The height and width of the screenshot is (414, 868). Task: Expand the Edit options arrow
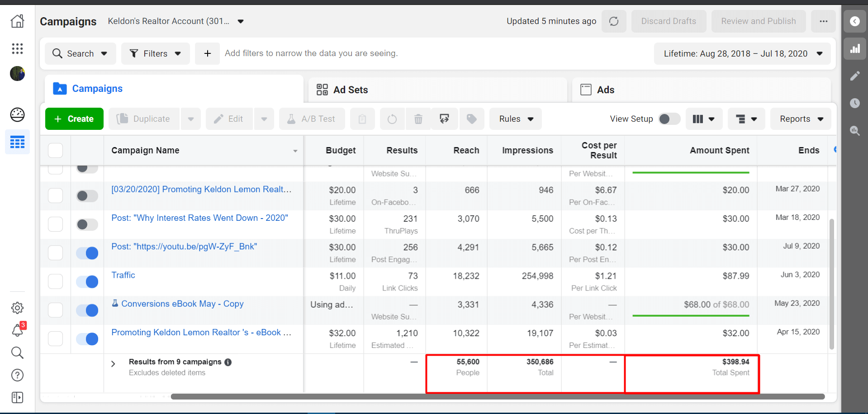[264, 119]
